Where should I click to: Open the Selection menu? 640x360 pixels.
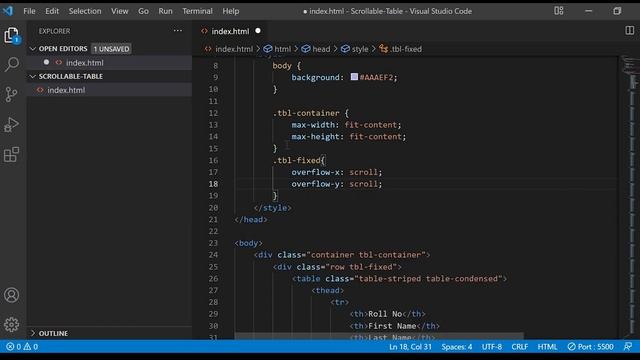(85, 11)
